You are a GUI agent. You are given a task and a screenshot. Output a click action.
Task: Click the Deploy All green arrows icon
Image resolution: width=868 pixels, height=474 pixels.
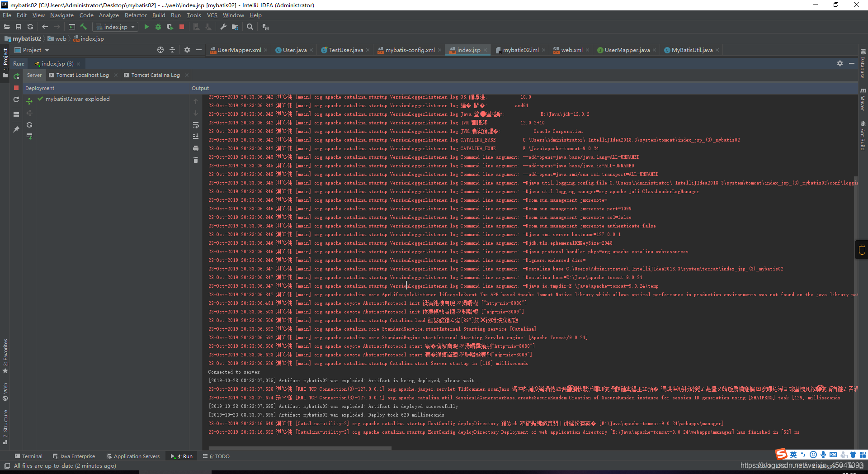(29, 101)
